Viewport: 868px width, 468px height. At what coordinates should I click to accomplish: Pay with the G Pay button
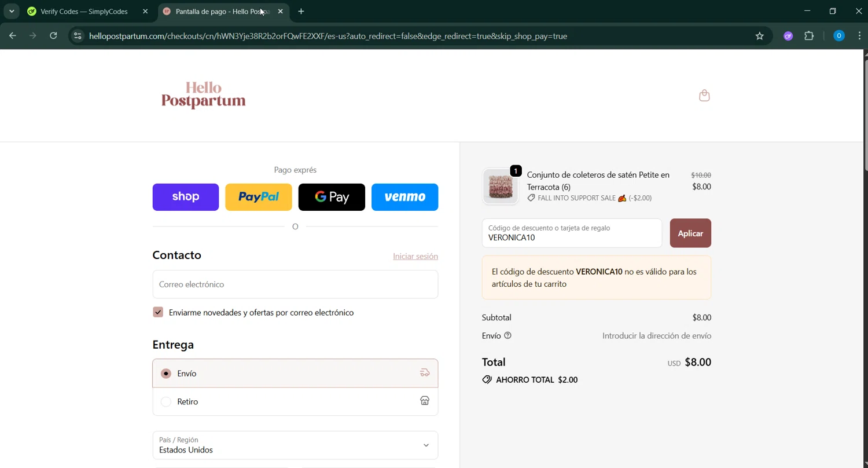tap(332, 197)
